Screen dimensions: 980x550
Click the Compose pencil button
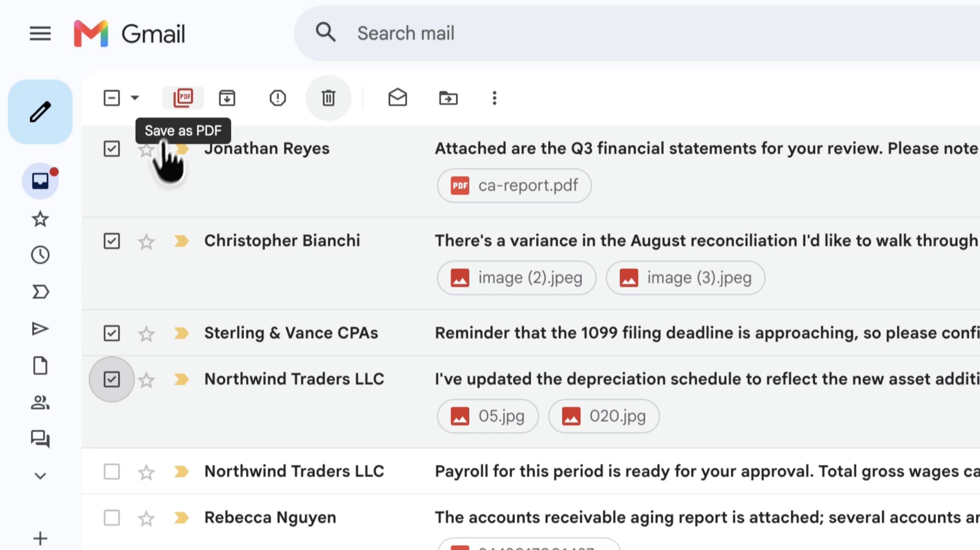pos(40,112)
